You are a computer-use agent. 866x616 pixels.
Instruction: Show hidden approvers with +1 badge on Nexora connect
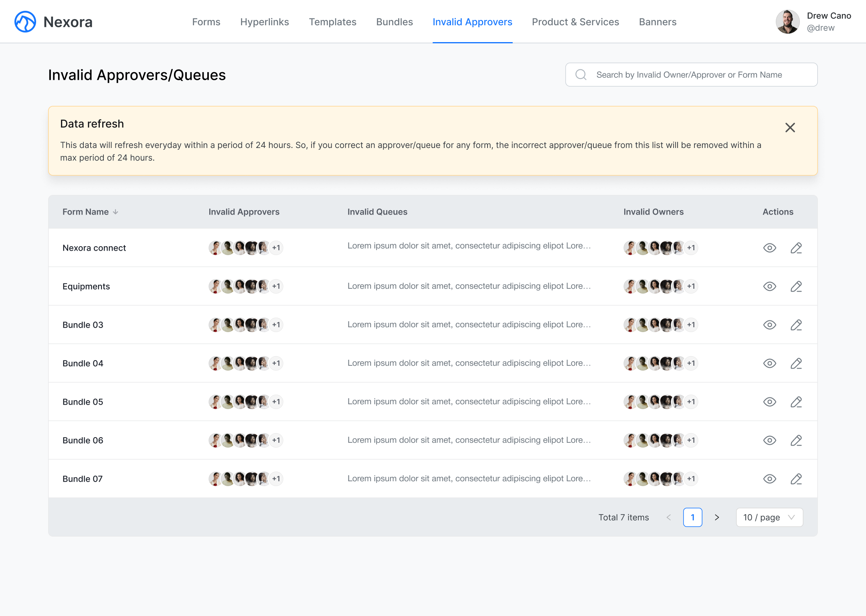click(276, 248)
